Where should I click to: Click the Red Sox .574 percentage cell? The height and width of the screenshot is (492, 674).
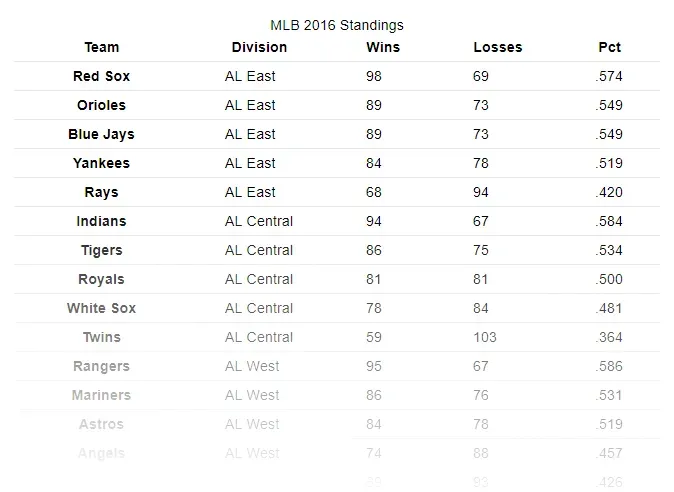click(608, 76)
